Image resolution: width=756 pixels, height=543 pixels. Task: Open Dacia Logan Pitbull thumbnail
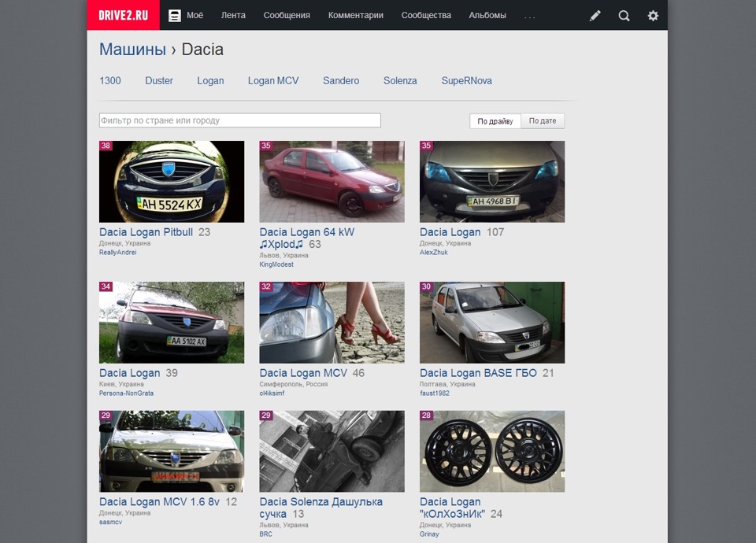click(x=172, y=182)
